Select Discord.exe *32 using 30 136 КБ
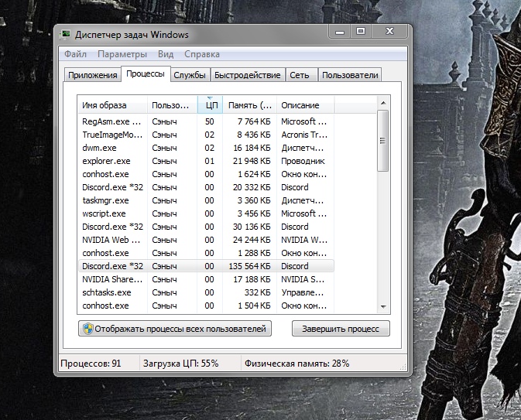Image resolution: width=521 pixels, height=420 pixels. tap(206, 227)
